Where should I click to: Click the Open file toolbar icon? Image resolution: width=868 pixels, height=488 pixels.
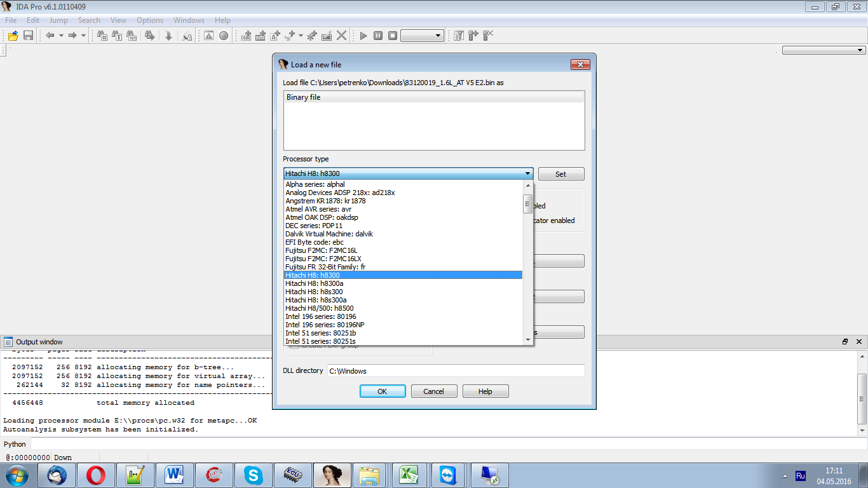point(13,36)
